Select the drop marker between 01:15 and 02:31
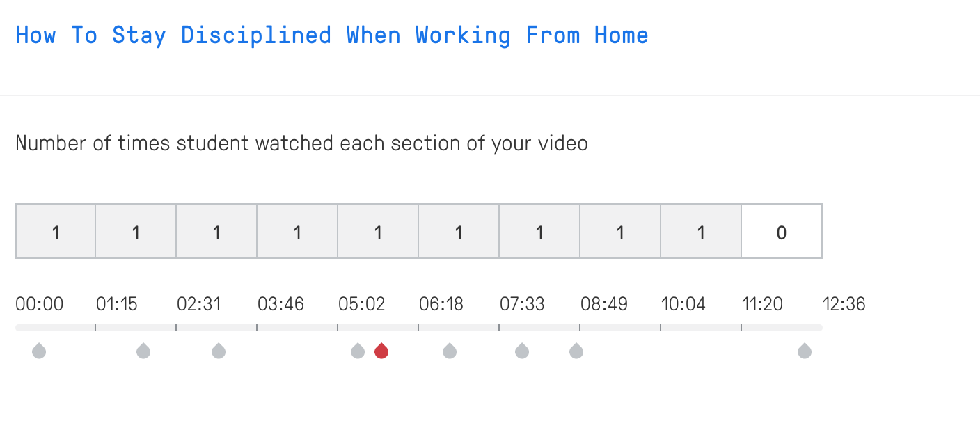The image size is (980, 437). coord(143,351)
